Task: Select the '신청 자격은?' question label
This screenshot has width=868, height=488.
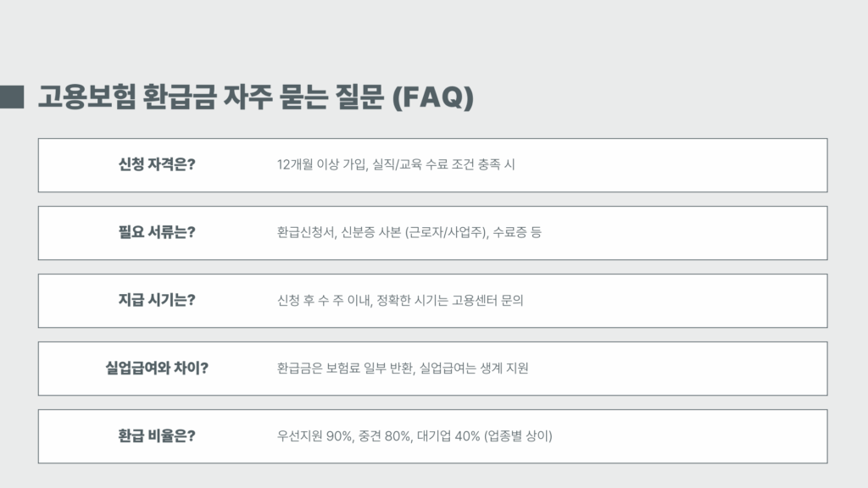Action: (157, 164)
